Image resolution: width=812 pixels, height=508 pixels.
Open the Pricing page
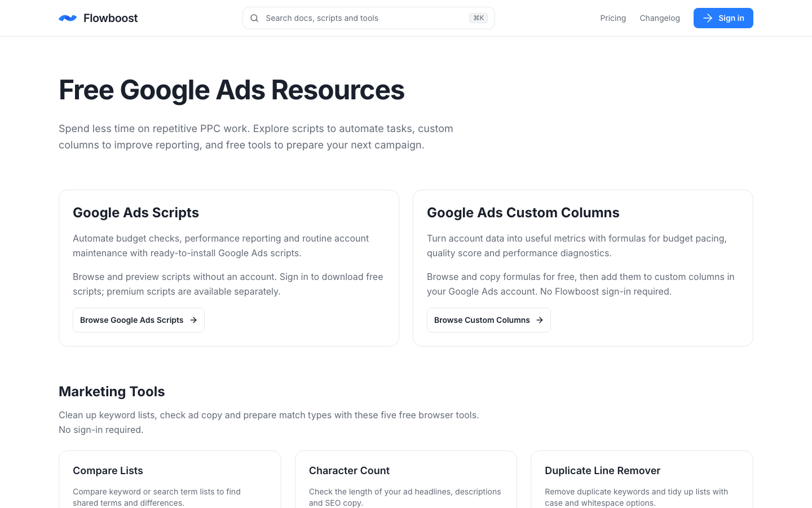pos(613,18)
